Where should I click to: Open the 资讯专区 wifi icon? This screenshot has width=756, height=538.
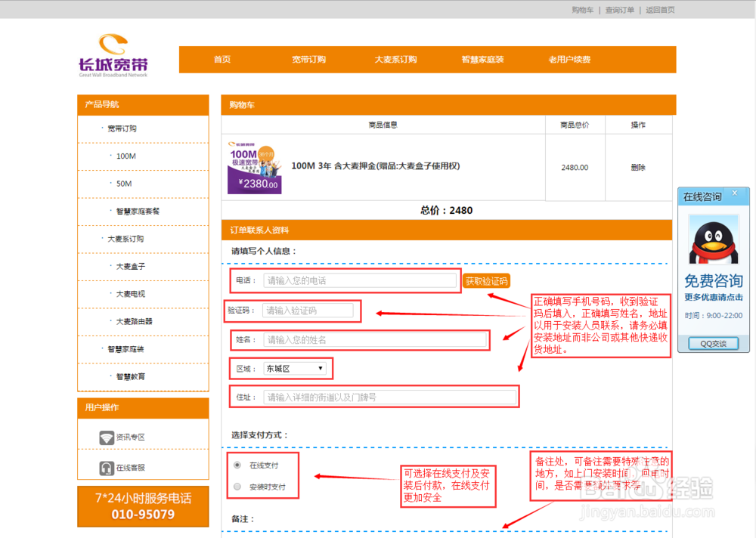click(107, 438)
